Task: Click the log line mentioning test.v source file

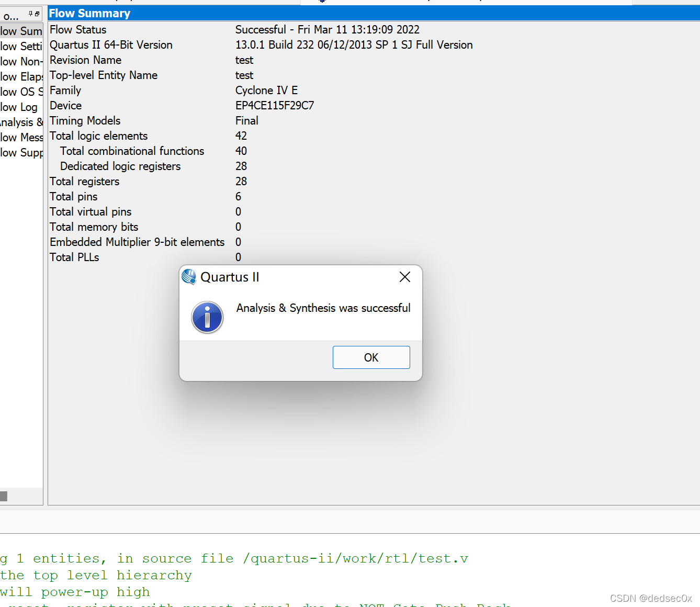Action: (x=234, y=558)
